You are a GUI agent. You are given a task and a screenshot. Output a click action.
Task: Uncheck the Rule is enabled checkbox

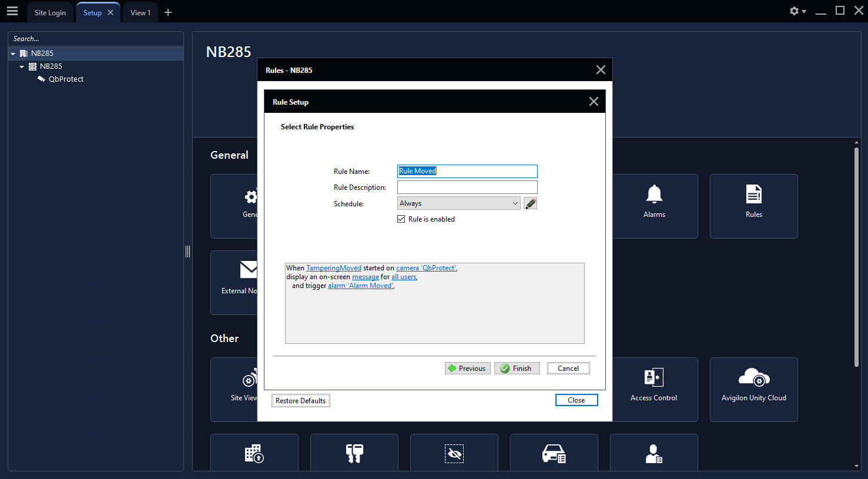point(401,219)
